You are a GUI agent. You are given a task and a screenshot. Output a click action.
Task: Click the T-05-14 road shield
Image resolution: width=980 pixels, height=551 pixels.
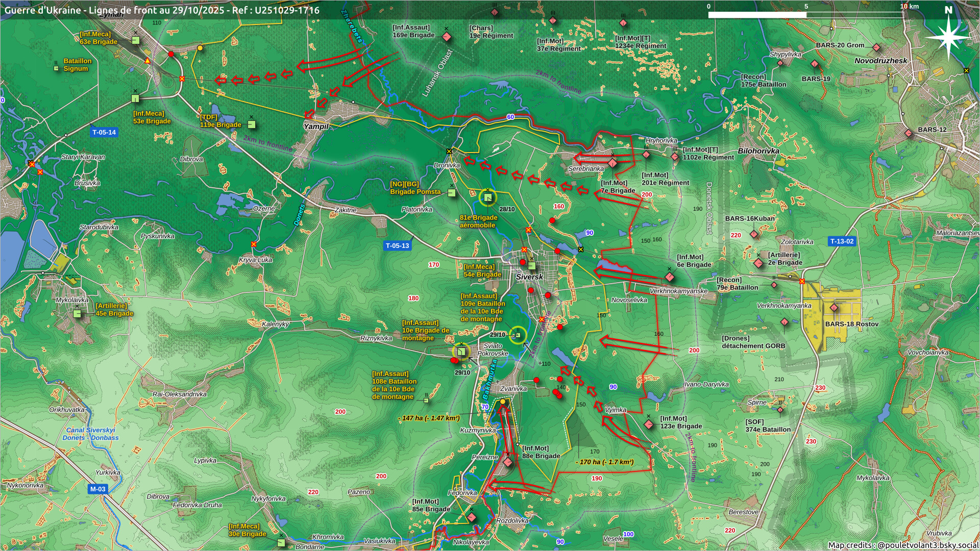tap(104, 132)
